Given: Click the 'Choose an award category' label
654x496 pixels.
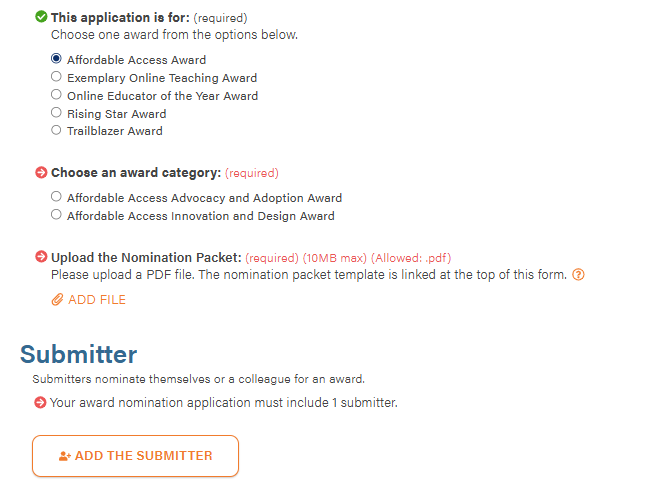Looking at the screenshot, I should click(136, 173).
